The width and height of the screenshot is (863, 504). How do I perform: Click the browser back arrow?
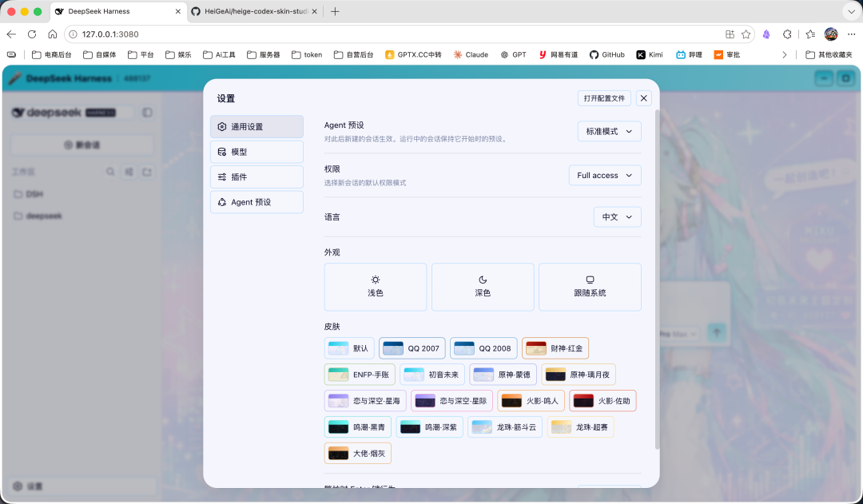11,34
